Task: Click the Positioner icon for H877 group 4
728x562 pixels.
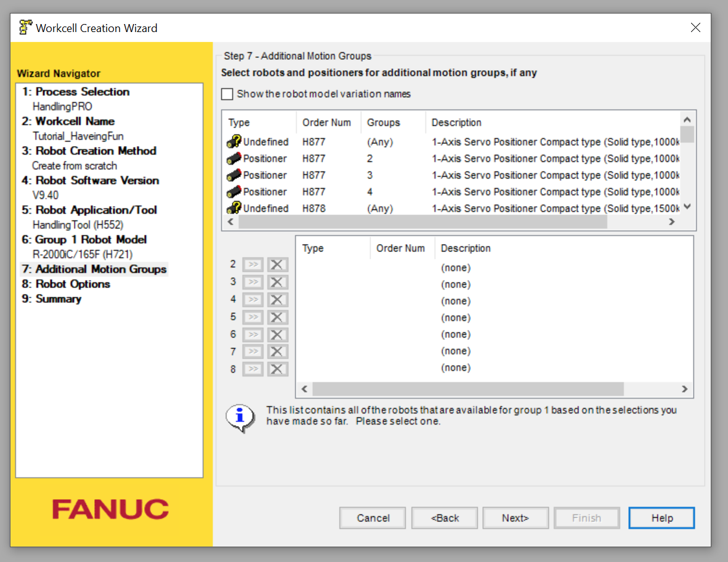Action: 234,192
